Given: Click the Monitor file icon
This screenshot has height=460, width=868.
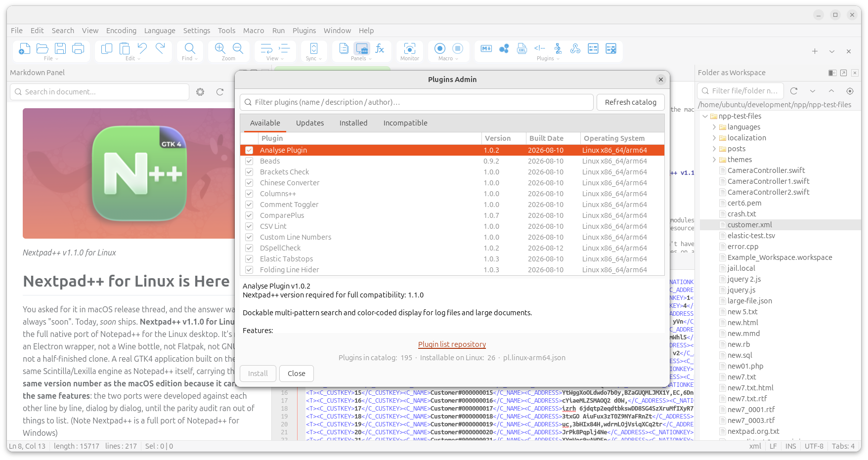Looking at the screenshot, I should pyautogui.click(x=410, y=48).
